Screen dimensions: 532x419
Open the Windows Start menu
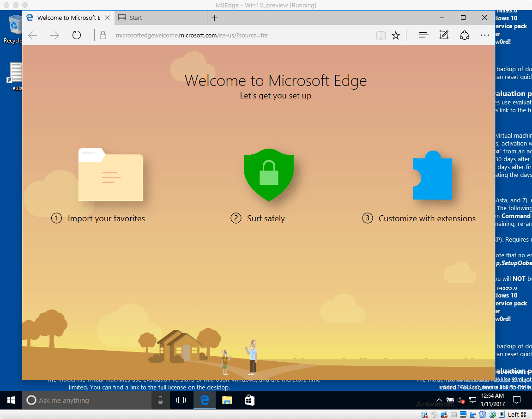[x=11, y=401]
